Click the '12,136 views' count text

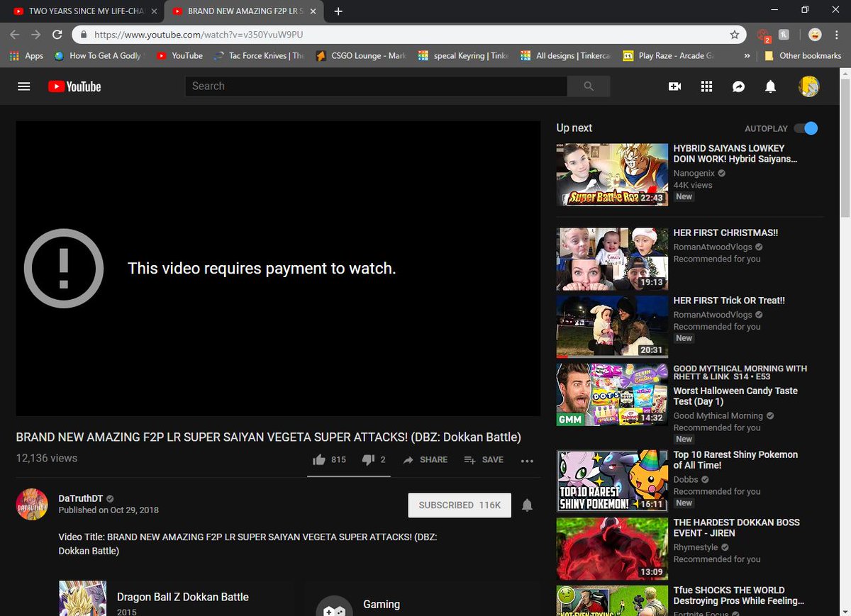47,459
